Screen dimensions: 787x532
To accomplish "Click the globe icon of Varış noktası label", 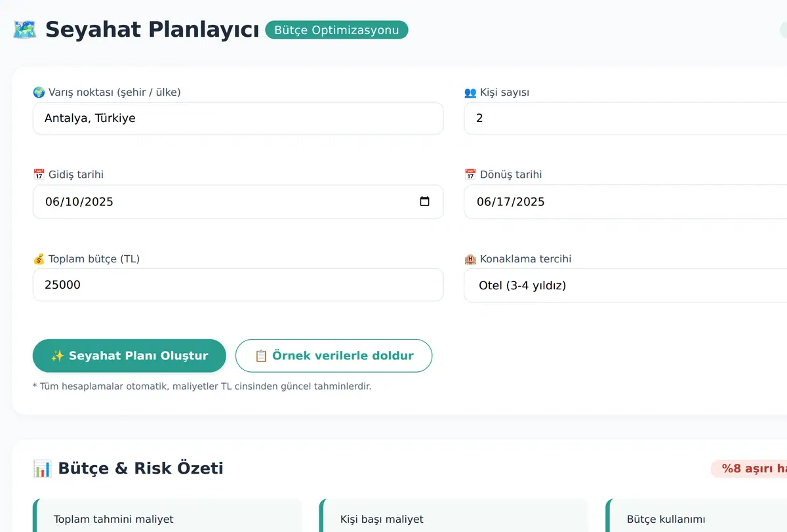I will tap(39, 92).
